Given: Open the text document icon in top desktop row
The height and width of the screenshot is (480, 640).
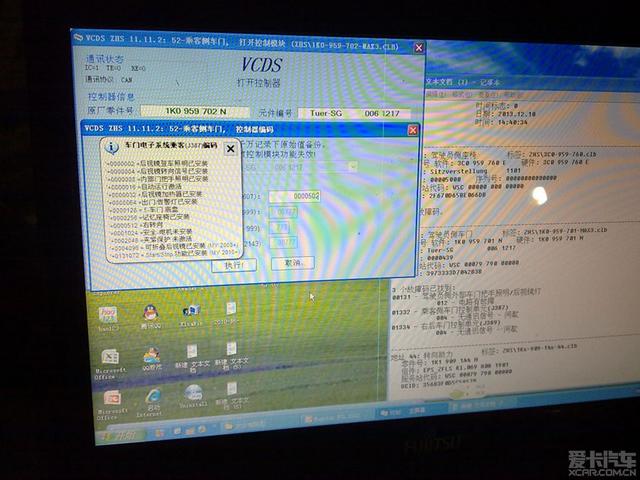Looking at the screenshot, I should point(231,309).
